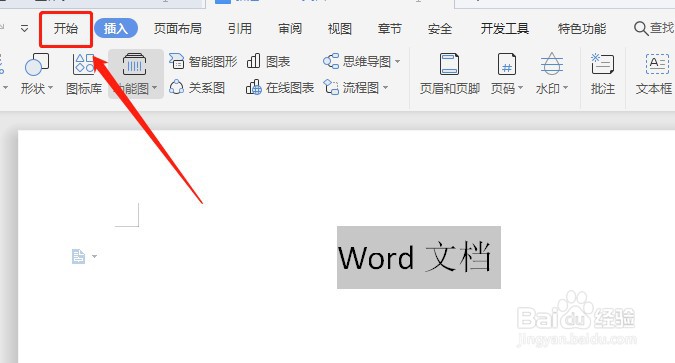Open the 开始 ribbon tab
Image resolution: width=675 pixels, height=363 pixels.
point(66,29)
